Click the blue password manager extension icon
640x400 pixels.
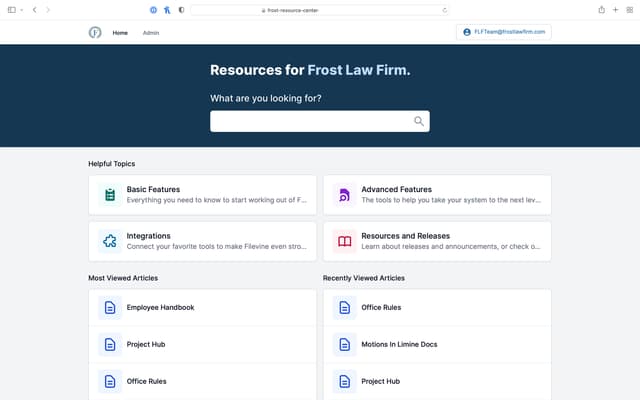coord(153,10)
